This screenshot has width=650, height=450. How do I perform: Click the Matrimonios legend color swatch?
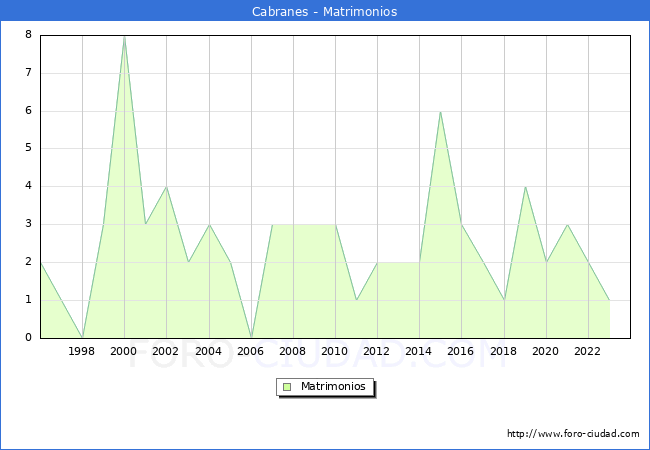pos(287,387)
